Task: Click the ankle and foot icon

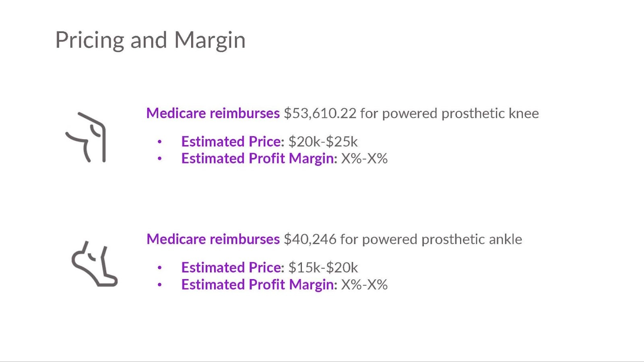Action: coord(95,264)
